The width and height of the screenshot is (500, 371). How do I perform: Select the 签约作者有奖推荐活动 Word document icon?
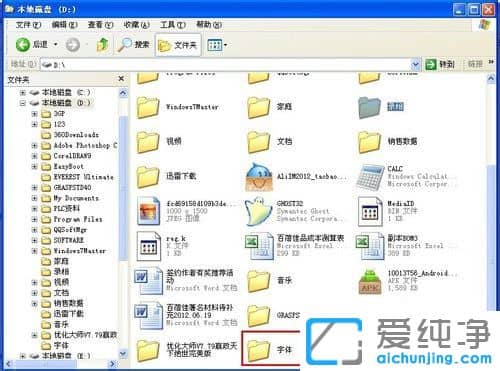pyautogui.click(x=148, y=281)
